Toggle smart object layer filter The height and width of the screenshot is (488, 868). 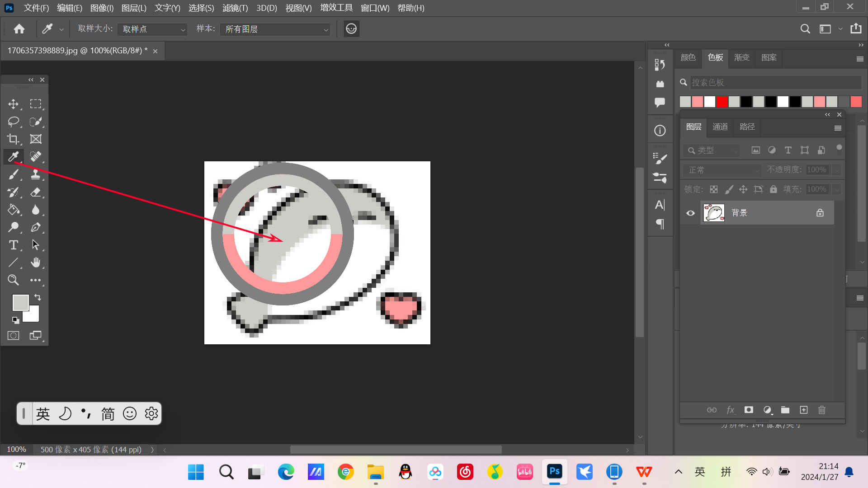(821, 150)
